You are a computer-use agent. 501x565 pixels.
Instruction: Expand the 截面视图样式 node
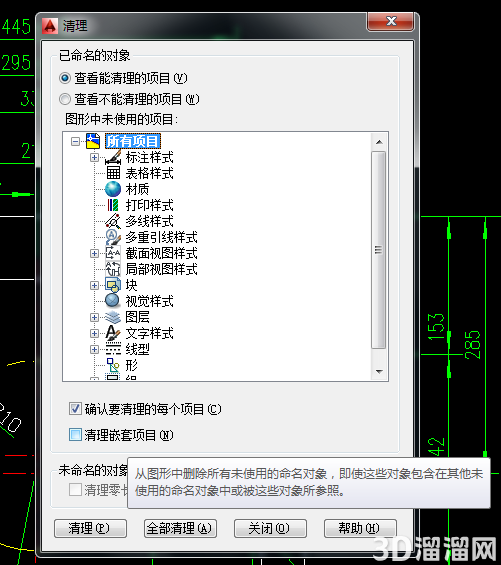pyautogui.click(x=94, y=253)
